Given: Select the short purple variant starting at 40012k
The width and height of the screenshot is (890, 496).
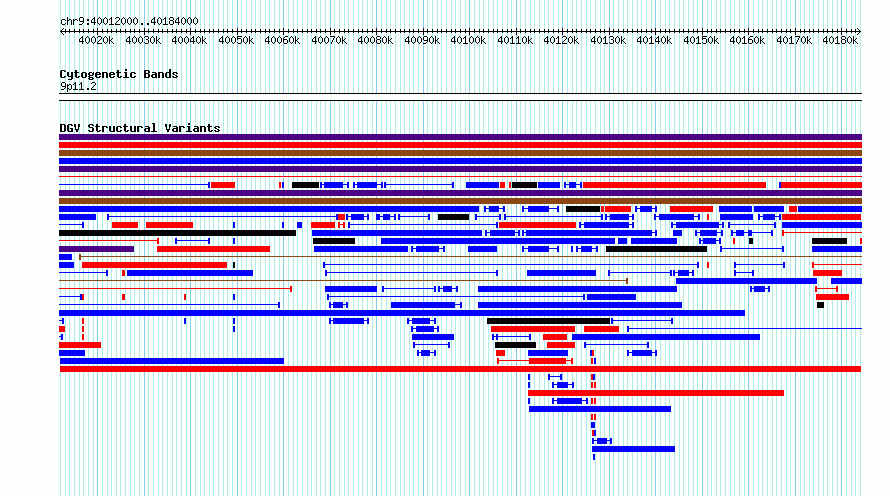Looking at the screenshot, I should click(x=96, y=249).
